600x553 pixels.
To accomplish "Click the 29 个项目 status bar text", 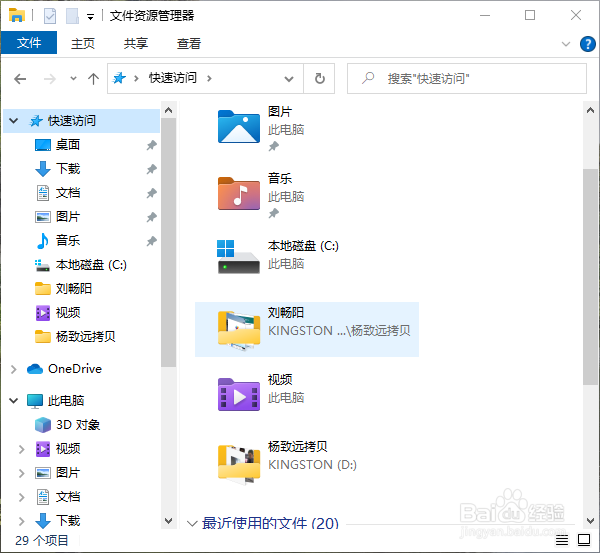I will point(42,540).
